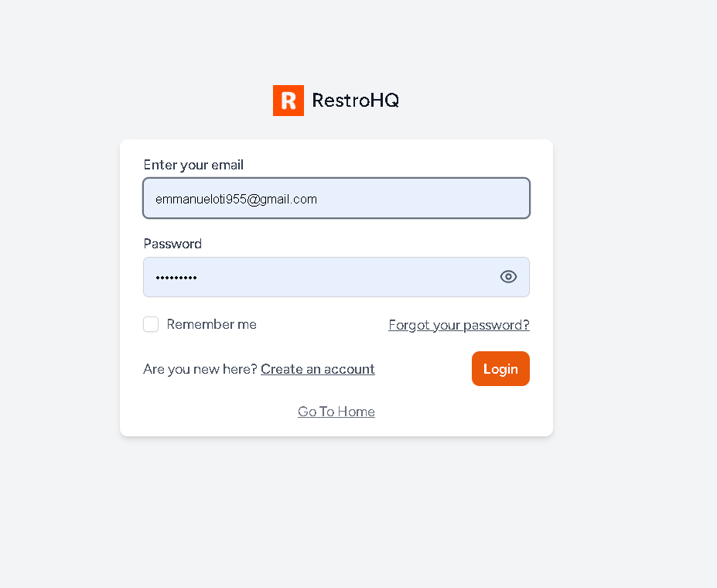
Task: Tick the Remember me checkbox
Action: click(151, 324)
